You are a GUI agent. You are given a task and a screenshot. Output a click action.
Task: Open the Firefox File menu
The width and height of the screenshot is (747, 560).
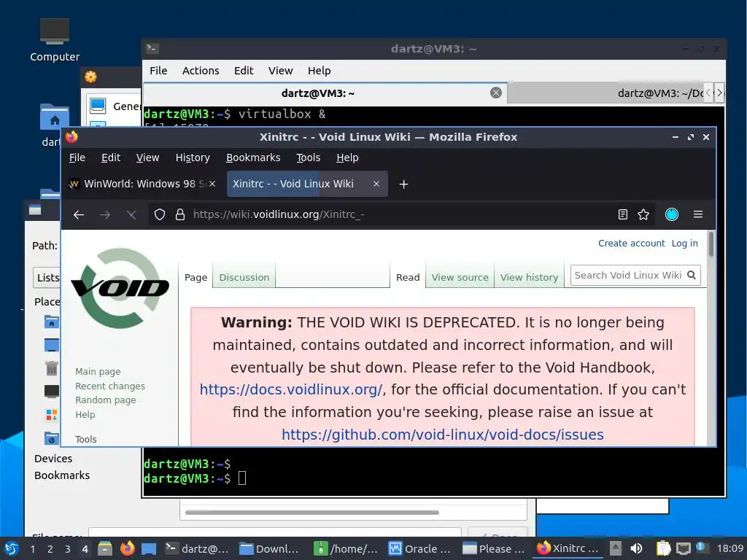pyautogui.click(x=77, y=157)
